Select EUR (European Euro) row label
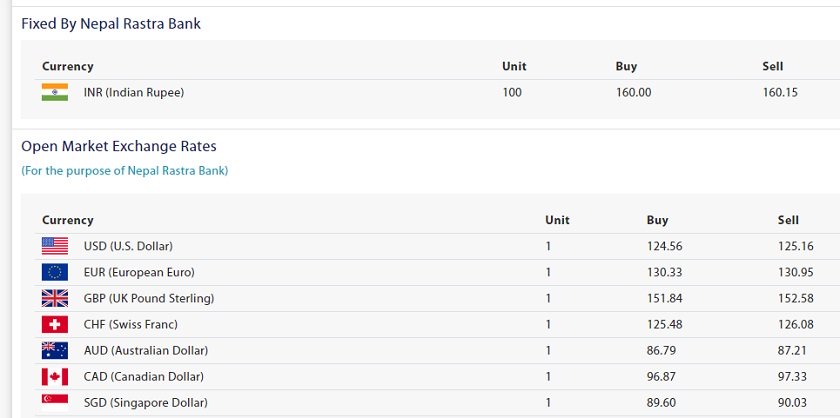840x418 pixels. click(x=139, y=272)
